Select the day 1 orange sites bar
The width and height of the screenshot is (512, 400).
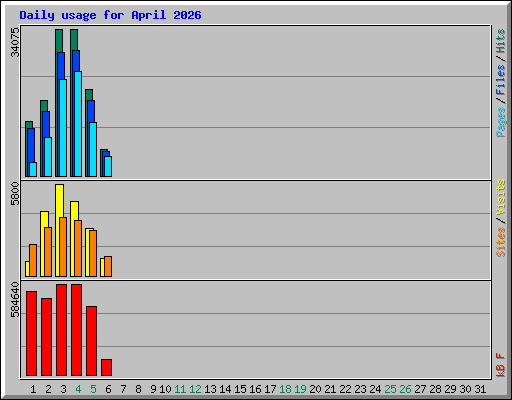tap(33, 260)
